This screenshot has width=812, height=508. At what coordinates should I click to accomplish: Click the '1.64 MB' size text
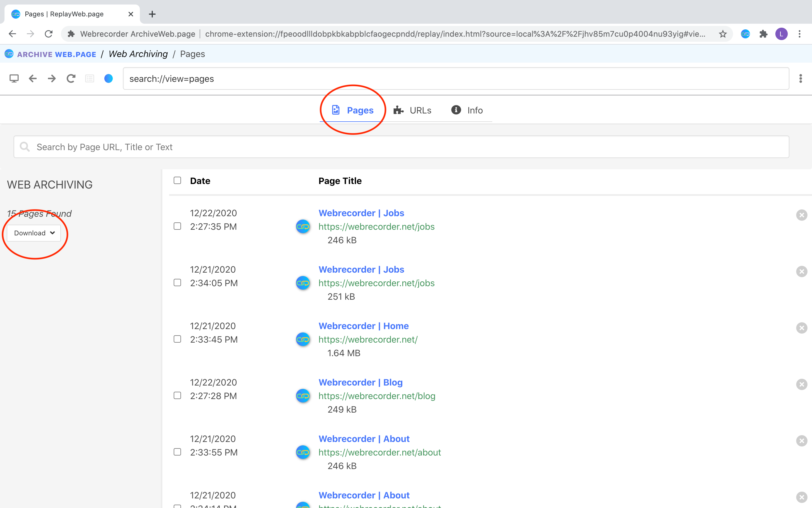(344, 353)
